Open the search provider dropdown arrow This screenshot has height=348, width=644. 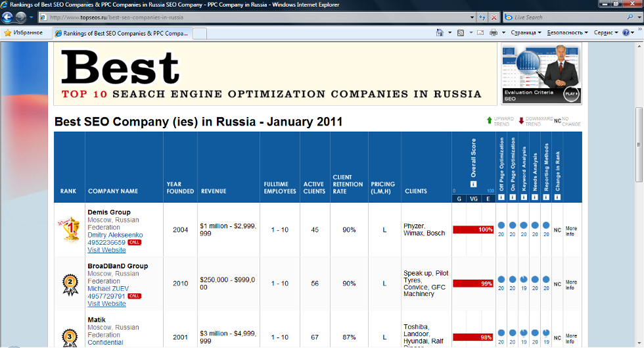click(639, 17)
